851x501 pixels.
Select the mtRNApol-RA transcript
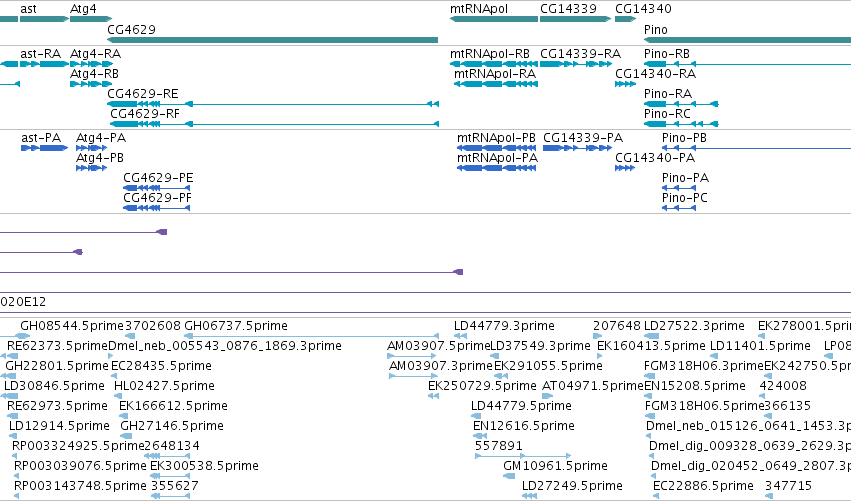pos(496,84)
